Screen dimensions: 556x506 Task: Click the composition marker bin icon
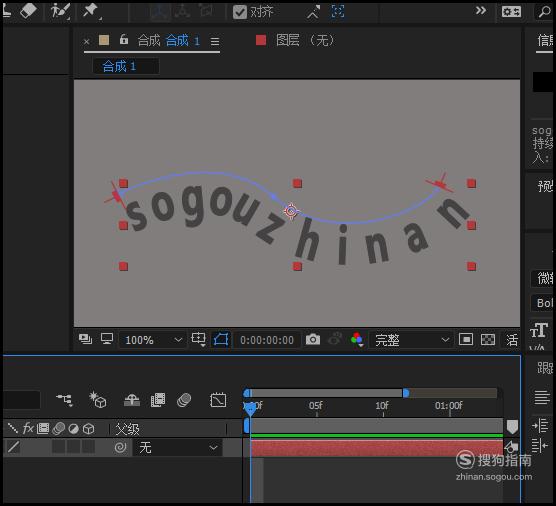point(512,427)
